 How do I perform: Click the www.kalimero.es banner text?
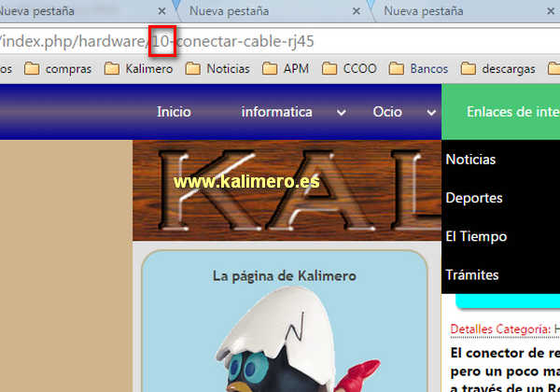click(246, 181)
